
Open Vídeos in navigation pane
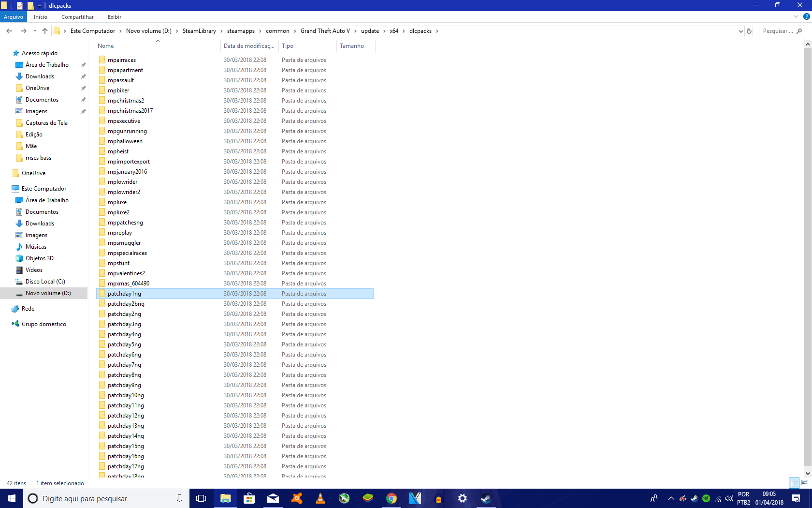coord(34,270)
